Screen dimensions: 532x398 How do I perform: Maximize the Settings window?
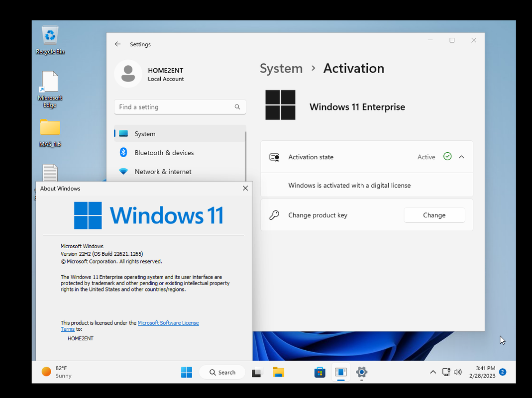[452, 40]
